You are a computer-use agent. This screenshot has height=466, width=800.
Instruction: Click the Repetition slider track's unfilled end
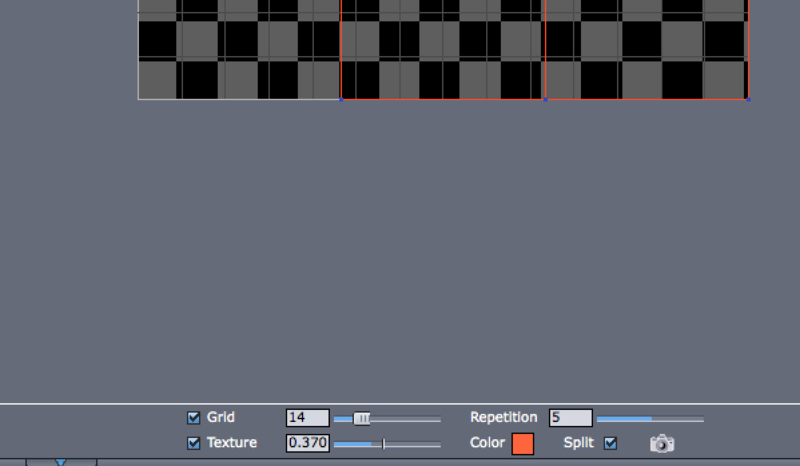click(x=678, y=420)
